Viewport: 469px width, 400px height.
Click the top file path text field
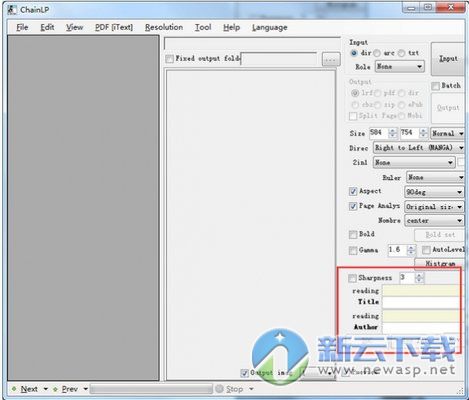pyautogui.click(x=252, y=43)
